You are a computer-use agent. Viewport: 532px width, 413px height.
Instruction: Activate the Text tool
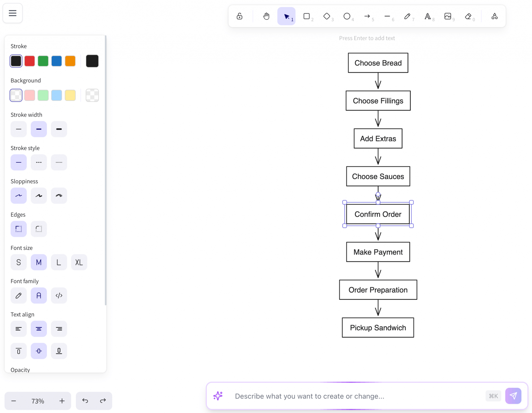tap(428, 16)
